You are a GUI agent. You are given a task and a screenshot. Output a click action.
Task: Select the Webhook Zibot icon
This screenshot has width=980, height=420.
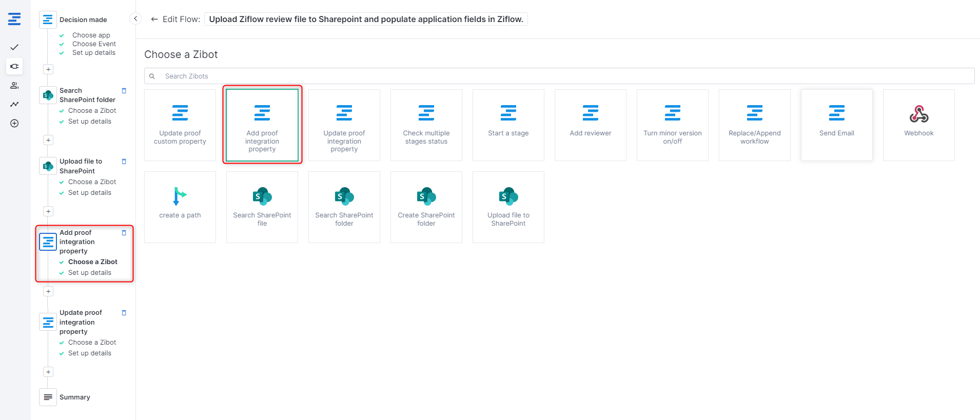click(x=918, y=114)
